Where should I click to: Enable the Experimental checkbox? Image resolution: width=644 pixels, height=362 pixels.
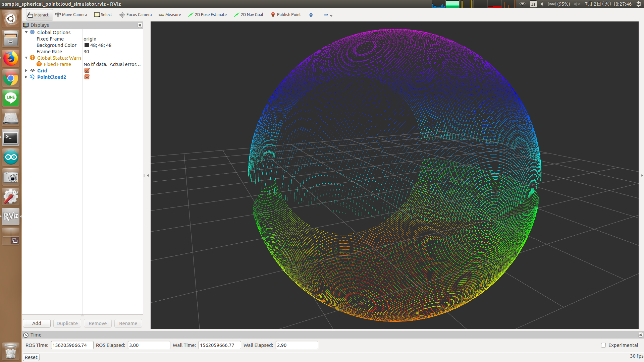[603, 345]
